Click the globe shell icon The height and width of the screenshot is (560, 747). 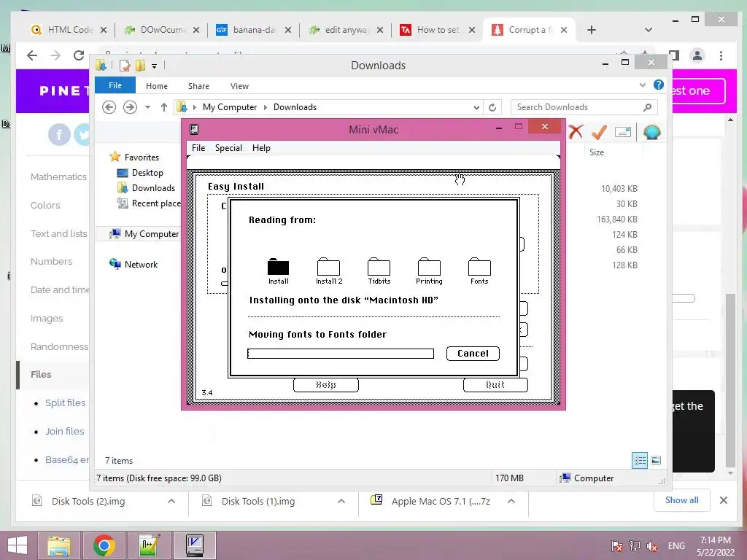point(651,132)
